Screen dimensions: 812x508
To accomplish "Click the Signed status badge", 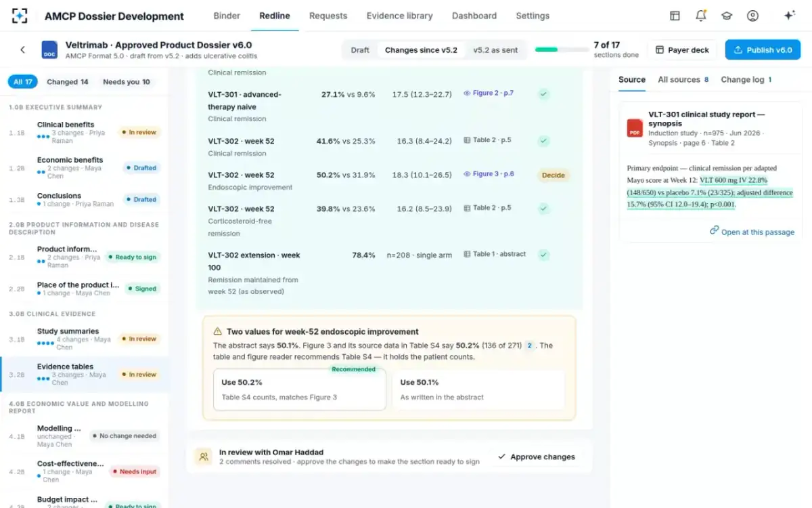I will point(143,289).
